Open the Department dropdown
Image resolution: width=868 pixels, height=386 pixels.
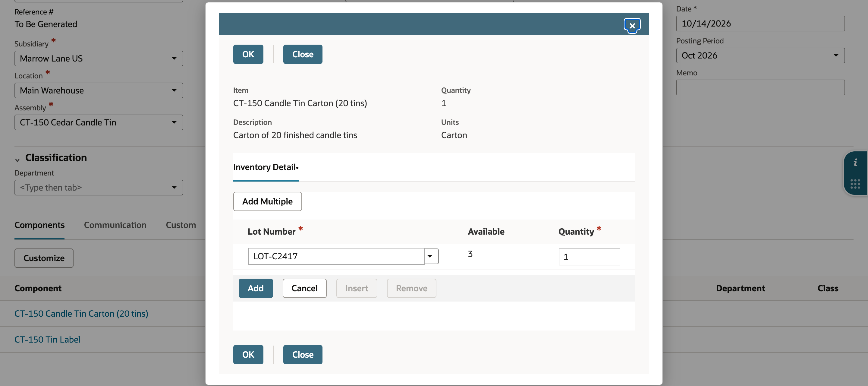99,188
